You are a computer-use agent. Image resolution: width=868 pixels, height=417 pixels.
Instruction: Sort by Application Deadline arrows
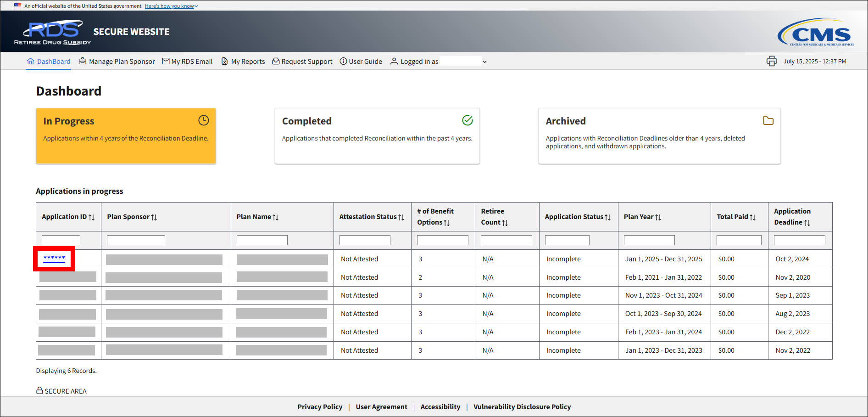tap(807, 223)
